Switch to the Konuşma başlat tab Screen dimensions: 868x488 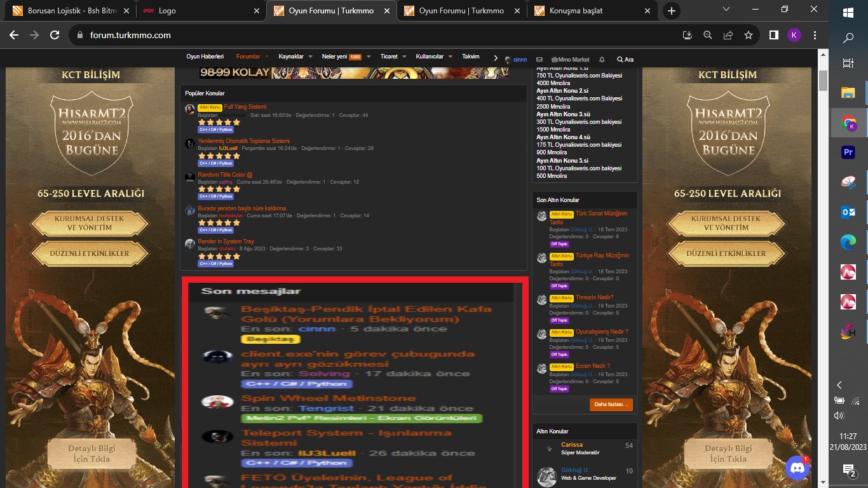tap(592, 11)
